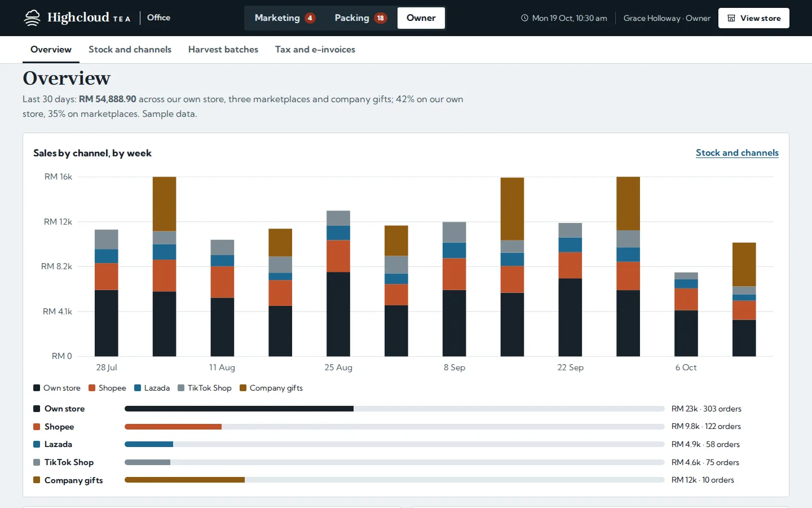Switch to the Packing role tab
The height and width of the screenshot is (508, 812).
tap(360, 18)
